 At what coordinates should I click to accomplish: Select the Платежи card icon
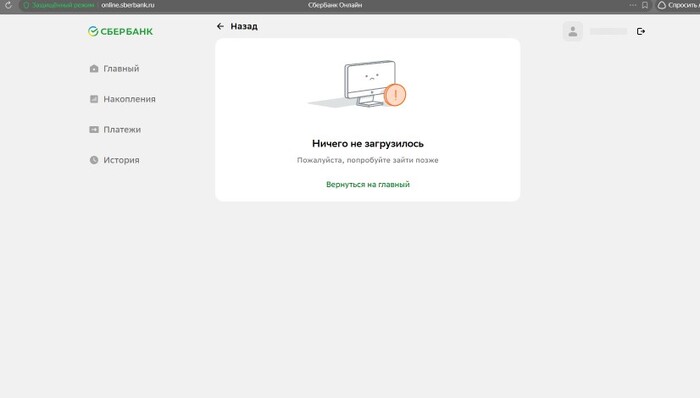94,129
